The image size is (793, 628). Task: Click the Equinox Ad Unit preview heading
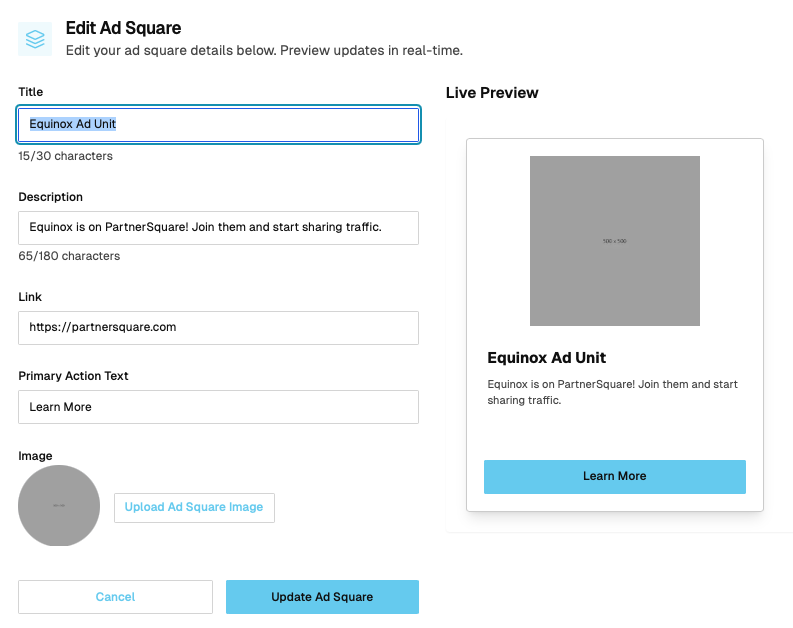546,358
